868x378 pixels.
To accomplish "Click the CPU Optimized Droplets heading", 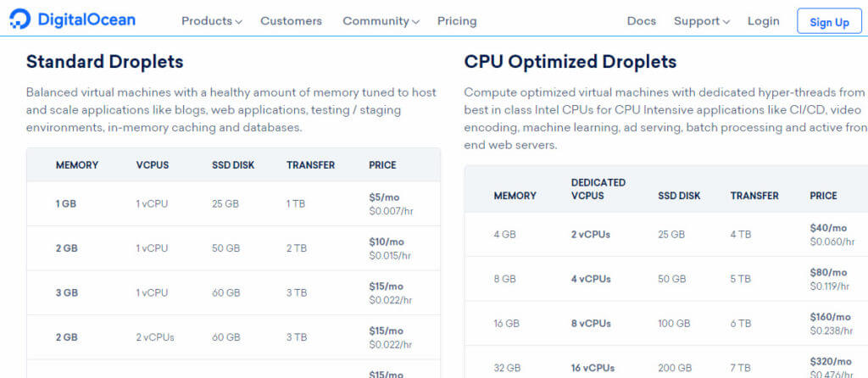I will point(570,62).
